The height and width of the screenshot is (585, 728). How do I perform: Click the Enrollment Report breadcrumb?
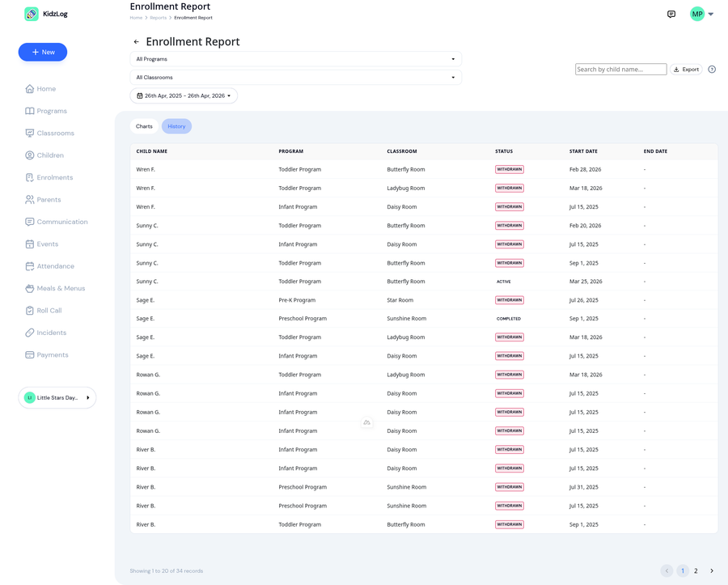[193, 18]
